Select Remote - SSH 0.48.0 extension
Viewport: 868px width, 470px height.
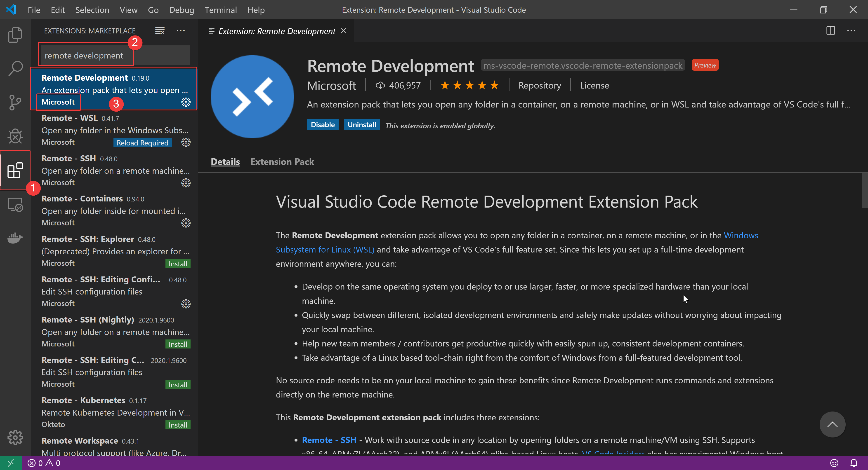(x=114, y=170)
